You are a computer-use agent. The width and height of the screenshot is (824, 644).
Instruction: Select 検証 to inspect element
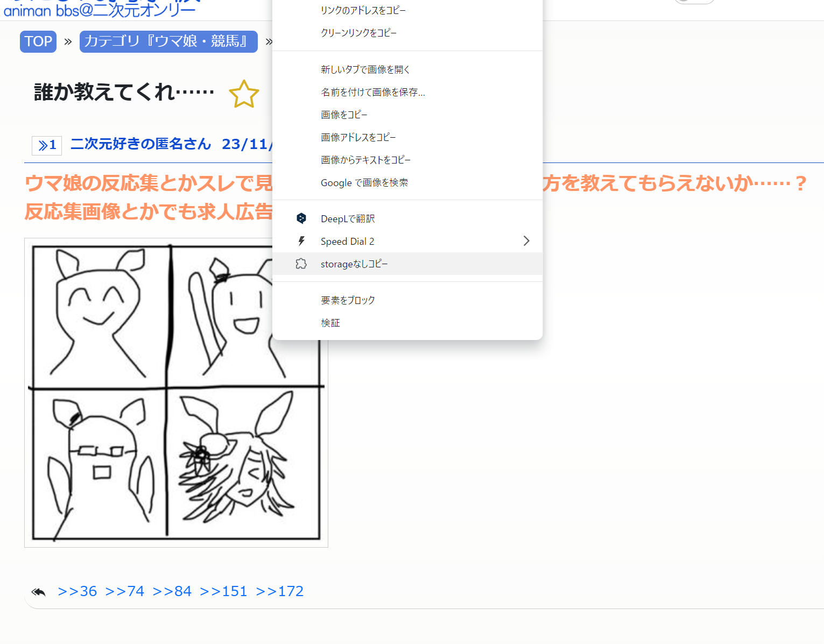pyautogui.click(x=407, y=322)
